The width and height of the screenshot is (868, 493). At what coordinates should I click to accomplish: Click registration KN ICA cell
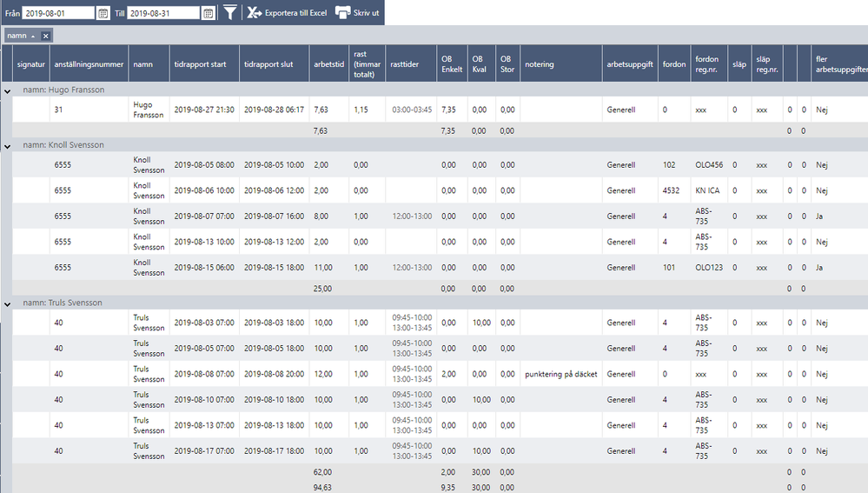pyautogui.click(x=709, y=190)
